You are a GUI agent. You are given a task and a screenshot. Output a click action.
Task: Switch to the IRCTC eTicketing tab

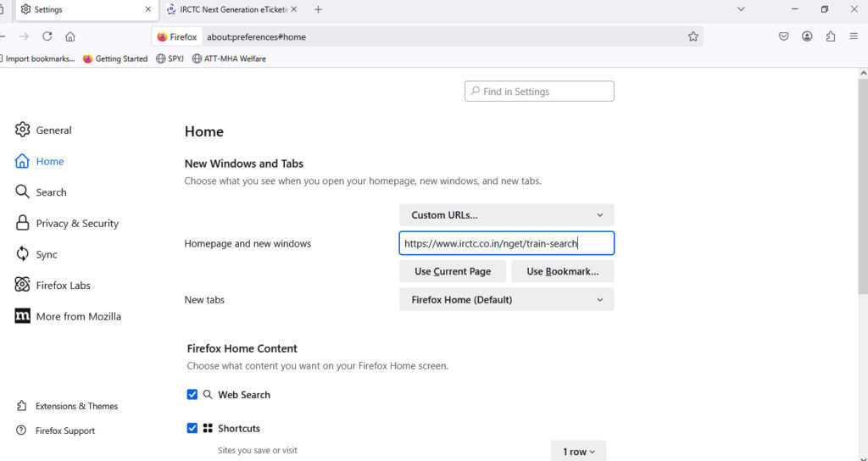(x=229, y=9)
